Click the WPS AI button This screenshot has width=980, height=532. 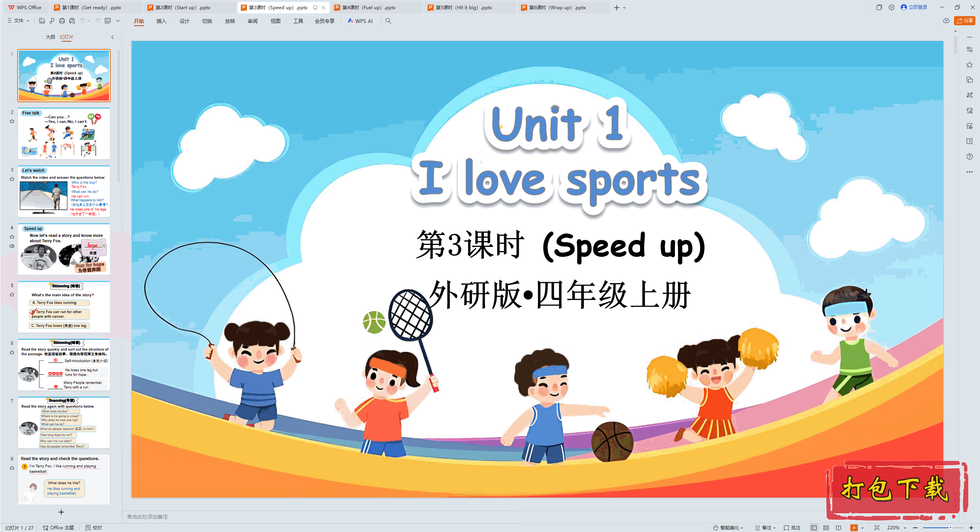click(x=360, y=21)
